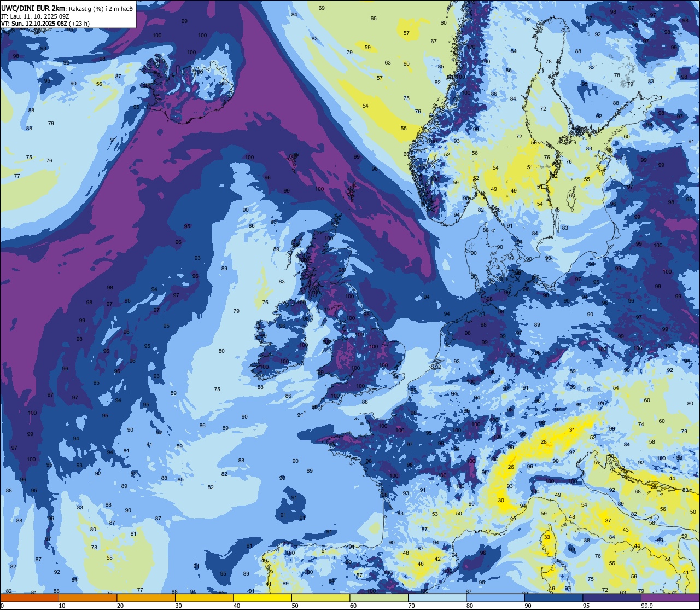
Task: Click the medium blue 80–90 legend swatch
Action: [495, 597]
